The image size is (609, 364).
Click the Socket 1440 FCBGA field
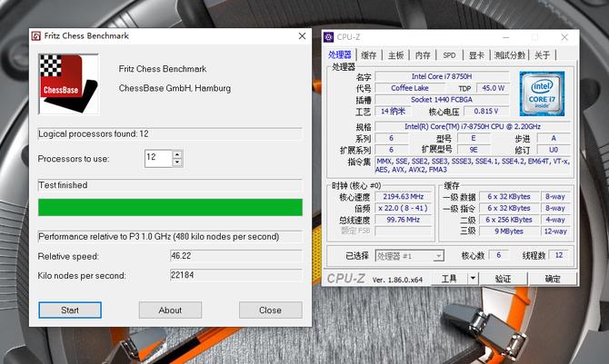(x=442, y=100)
